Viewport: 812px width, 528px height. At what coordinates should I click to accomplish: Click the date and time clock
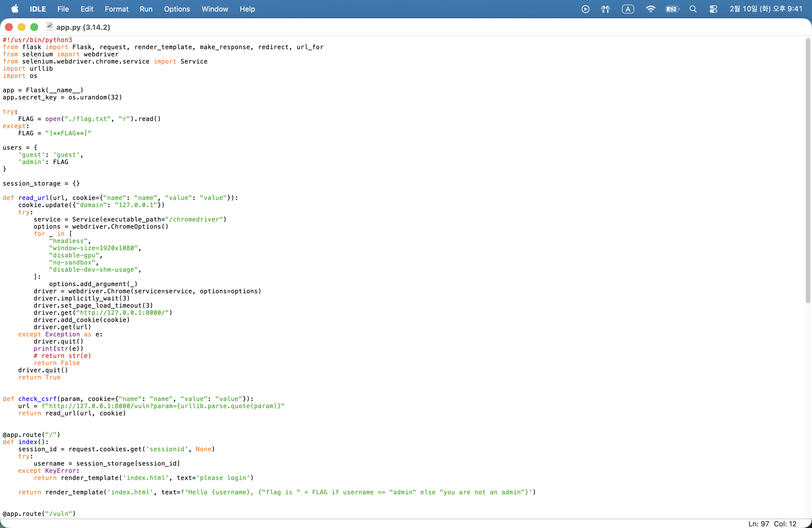[x=766, y=9]
